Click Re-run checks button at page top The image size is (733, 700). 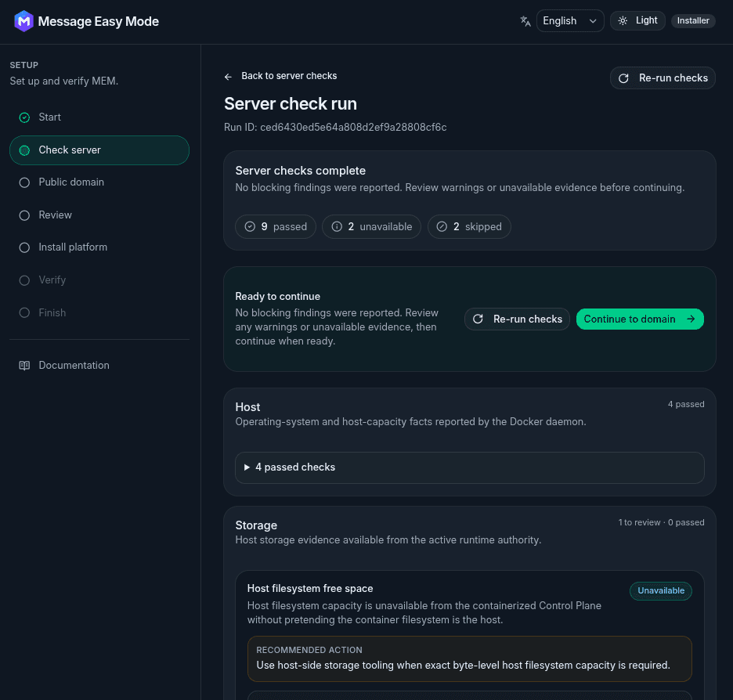663,78
